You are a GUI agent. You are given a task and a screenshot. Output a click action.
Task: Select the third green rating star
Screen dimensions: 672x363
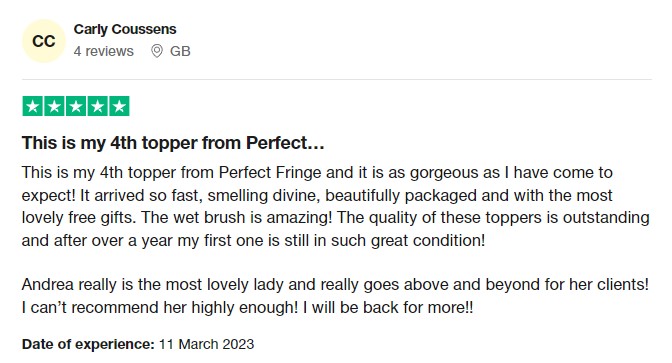(x=76, y=106)
